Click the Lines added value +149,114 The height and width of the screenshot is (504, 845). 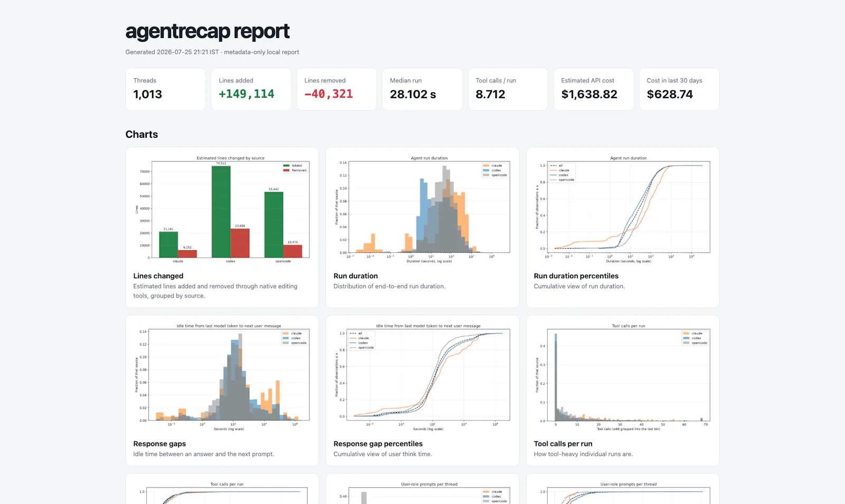(x=247, y=94)
